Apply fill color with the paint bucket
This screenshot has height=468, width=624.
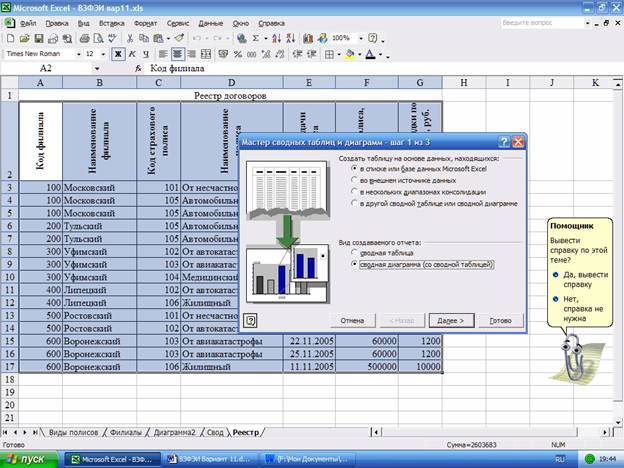pos(350,54)
